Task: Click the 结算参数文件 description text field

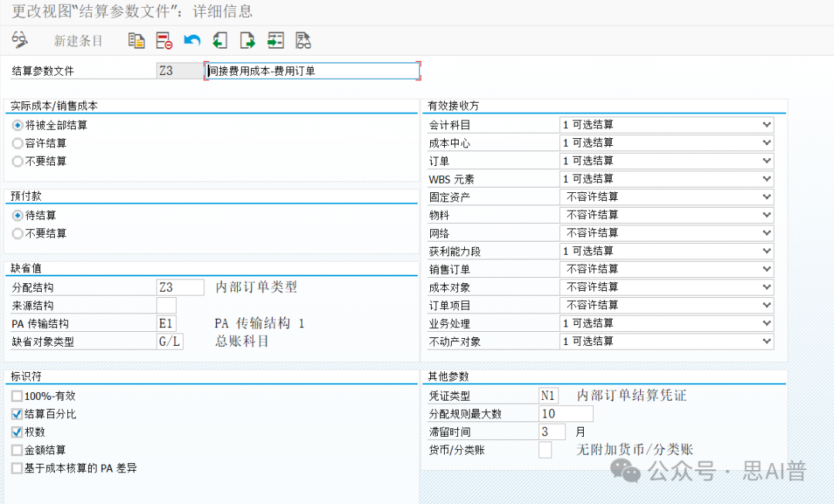Action: pyautogui.click(x=312, y=71)
